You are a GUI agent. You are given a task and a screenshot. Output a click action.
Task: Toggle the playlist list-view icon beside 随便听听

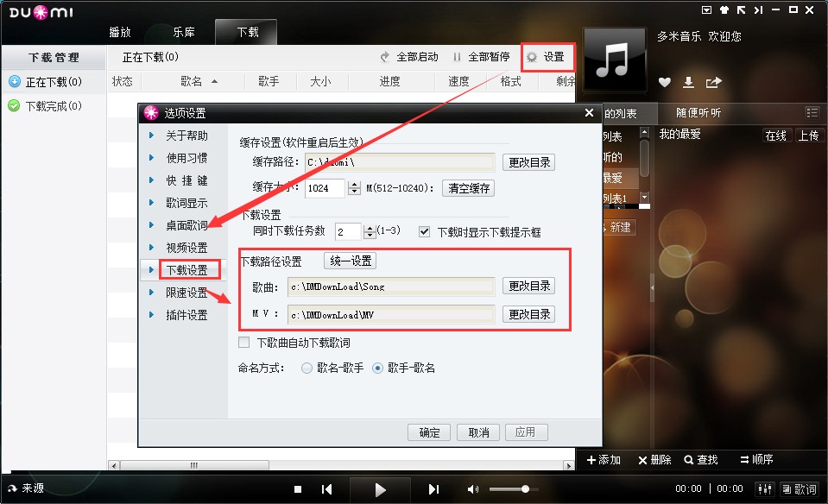tap(812, 113)
